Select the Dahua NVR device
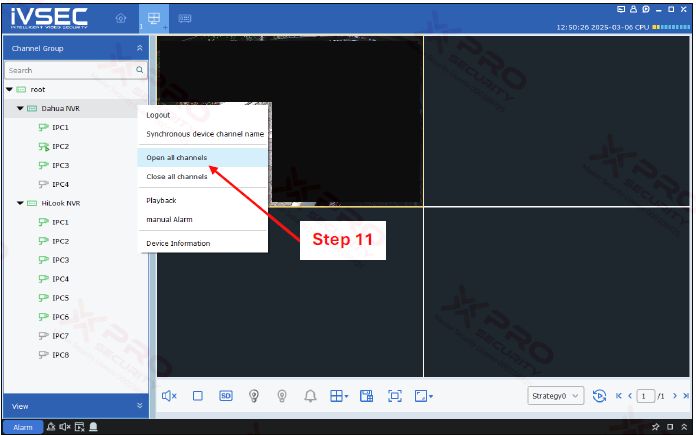The width and height of the screenshot is (696, 435). [60, 108]
